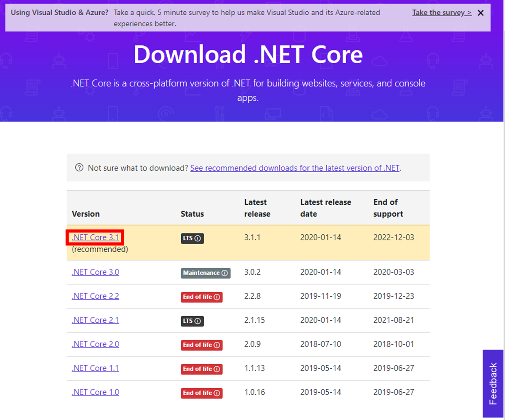
Task: Open the Feedback panel
Action: point(493,384)
